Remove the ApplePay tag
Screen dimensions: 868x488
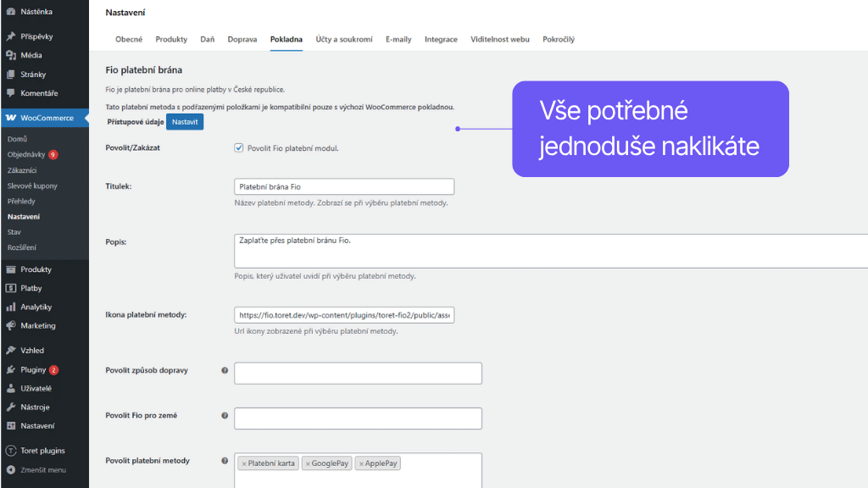361,463
